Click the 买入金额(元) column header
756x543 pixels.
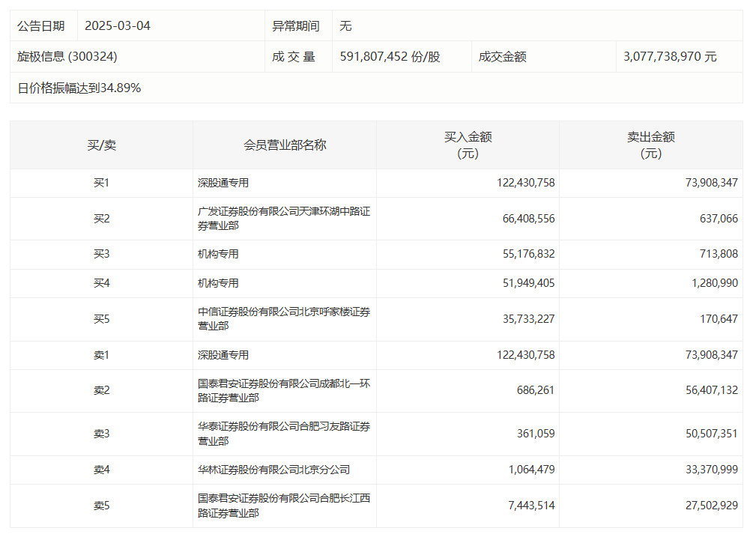click(x=468, y=145)
